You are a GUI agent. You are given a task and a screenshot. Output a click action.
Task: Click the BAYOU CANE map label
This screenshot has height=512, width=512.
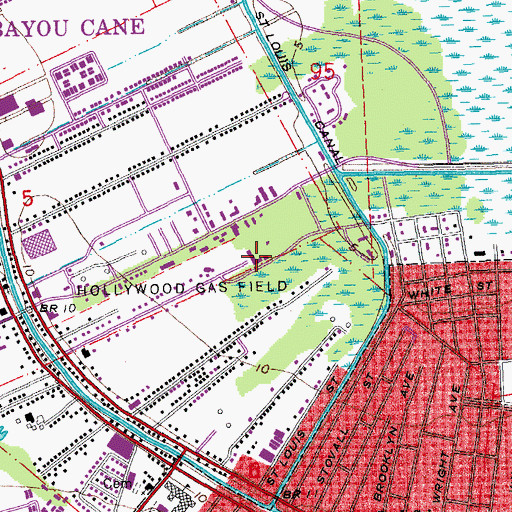click(72, 27)
